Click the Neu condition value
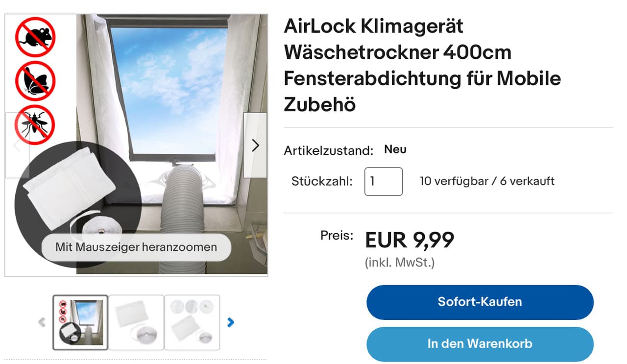This screenshot has width=627, height=364. [x=395, y=149]
